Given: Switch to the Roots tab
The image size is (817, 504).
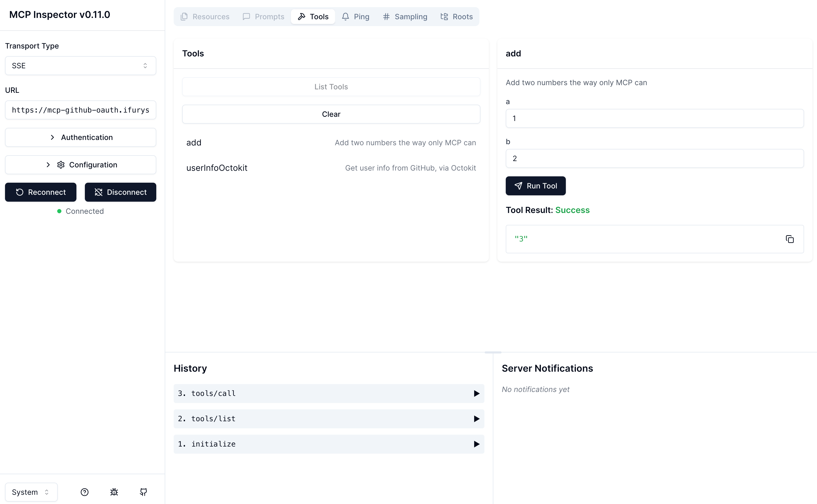Looking at the screenshot, I should 457,17.
